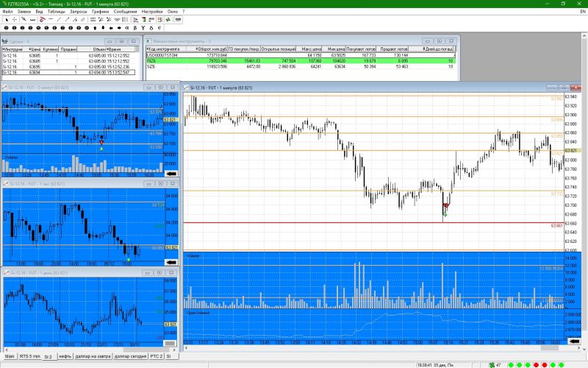Screen dimensions: 588x368
Task: Jump to latest bar in 5-minute chart
Action: pos(171,174)
